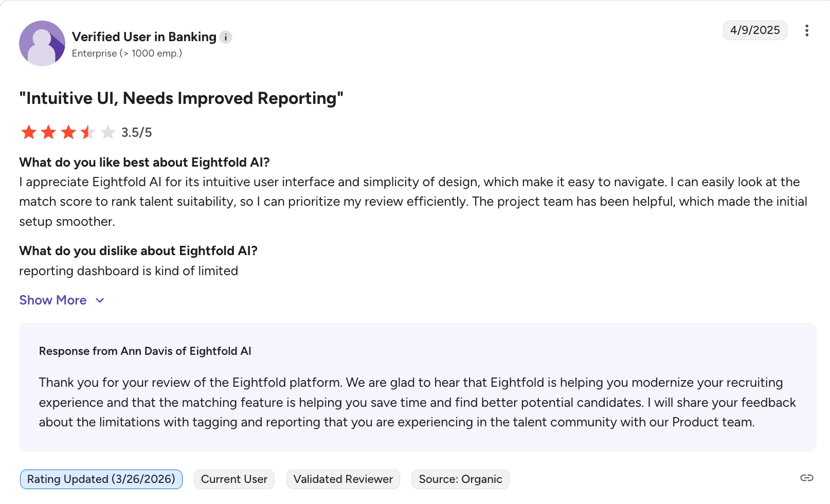Click the empty fifth rating star
Image resolution: width=830 pixels, height=504 pixels.
107,132
